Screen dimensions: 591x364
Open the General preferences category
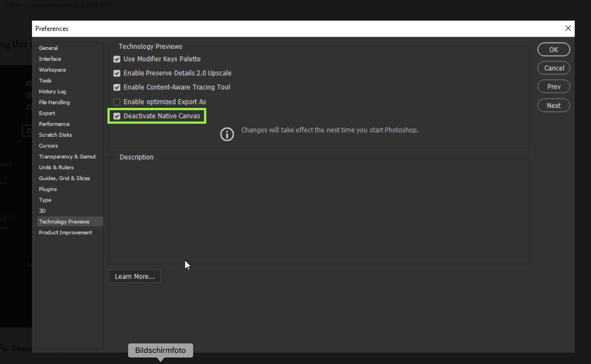point(48,48)
